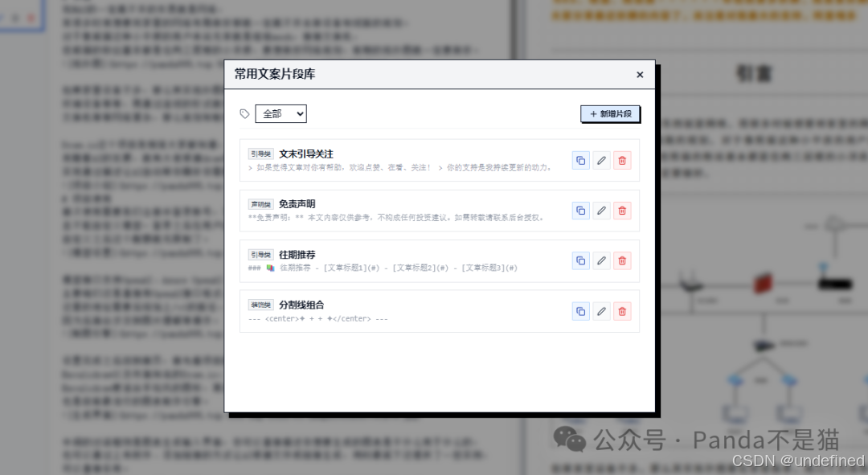Delete the 文末引导关注 snippet

click(x=622, y=160)
